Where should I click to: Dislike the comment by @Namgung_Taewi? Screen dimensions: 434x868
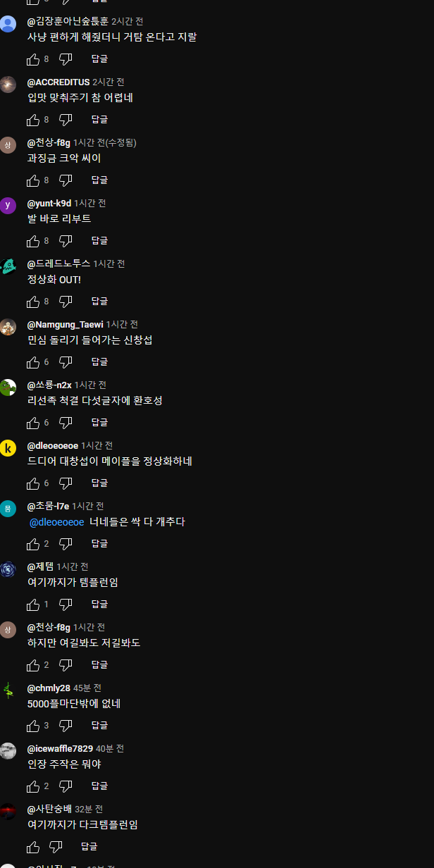[x=66, y=362]
